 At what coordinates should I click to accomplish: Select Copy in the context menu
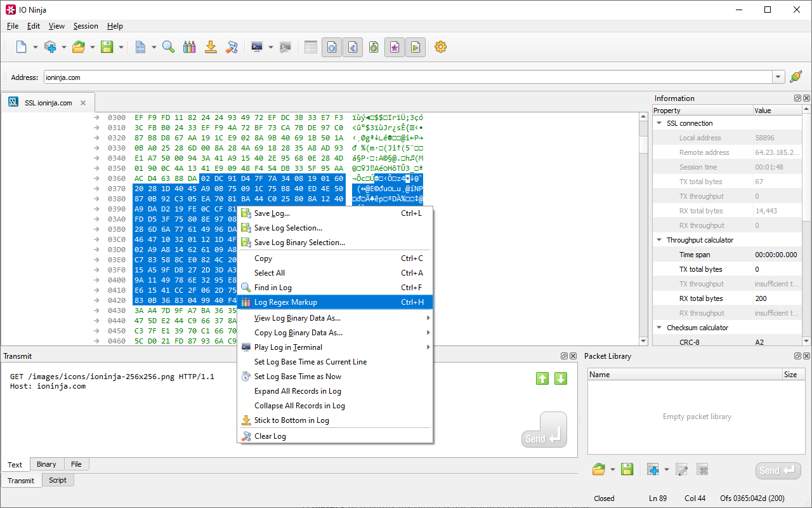pyautogui.click(x=335, y=258)
